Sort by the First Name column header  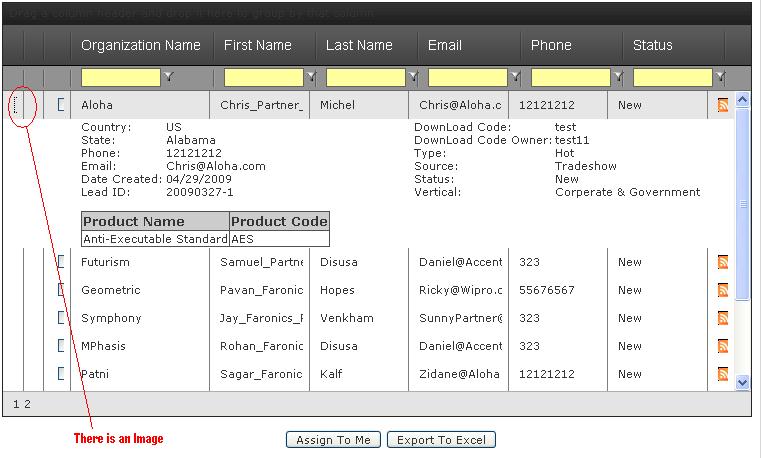coord(258,45)
